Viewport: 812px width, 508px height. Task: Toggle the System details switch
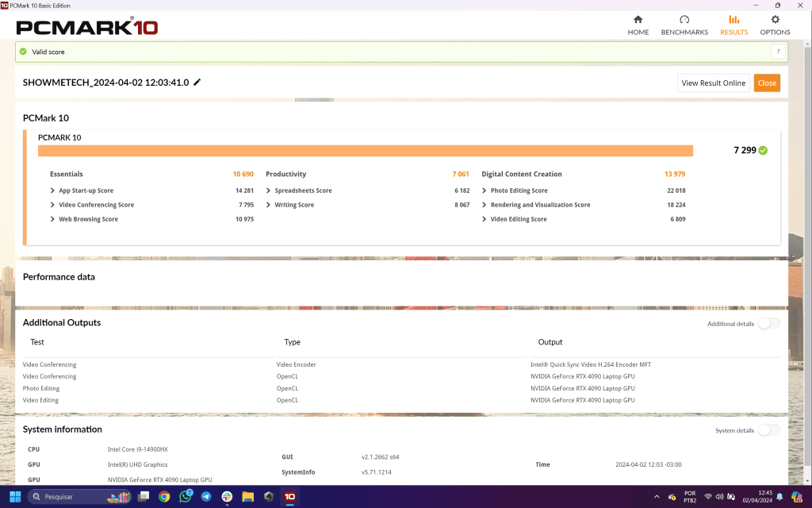[x=768, y=430]
